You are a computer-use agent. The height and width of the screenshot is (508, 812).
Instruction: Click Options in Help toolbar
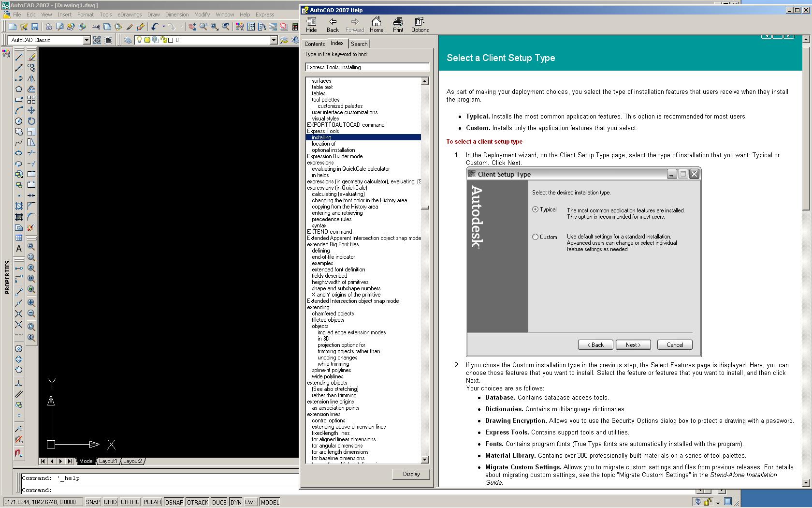pyautogui.click(x=420, y=25)
